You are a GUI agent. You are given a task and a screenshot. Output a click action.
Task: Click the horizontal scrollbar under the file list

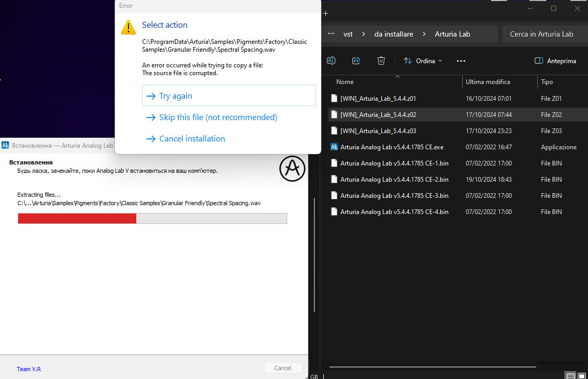[432, 366]
